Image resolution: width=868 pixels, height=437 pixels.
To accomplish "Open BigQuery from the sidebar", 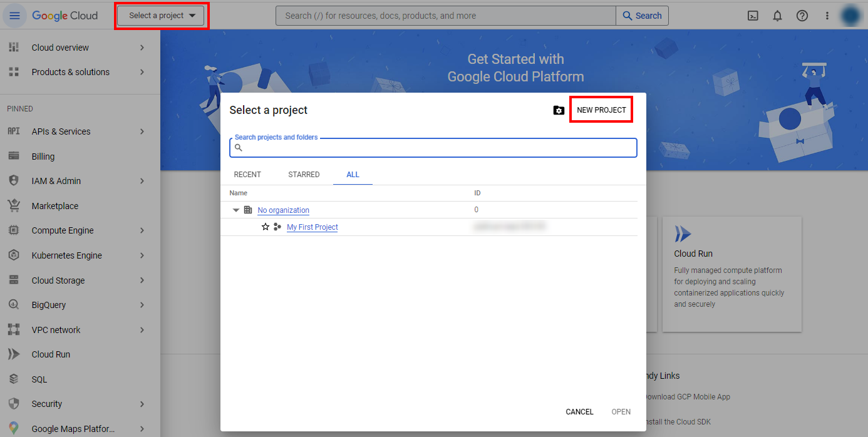I will click(x=49, y=305).
